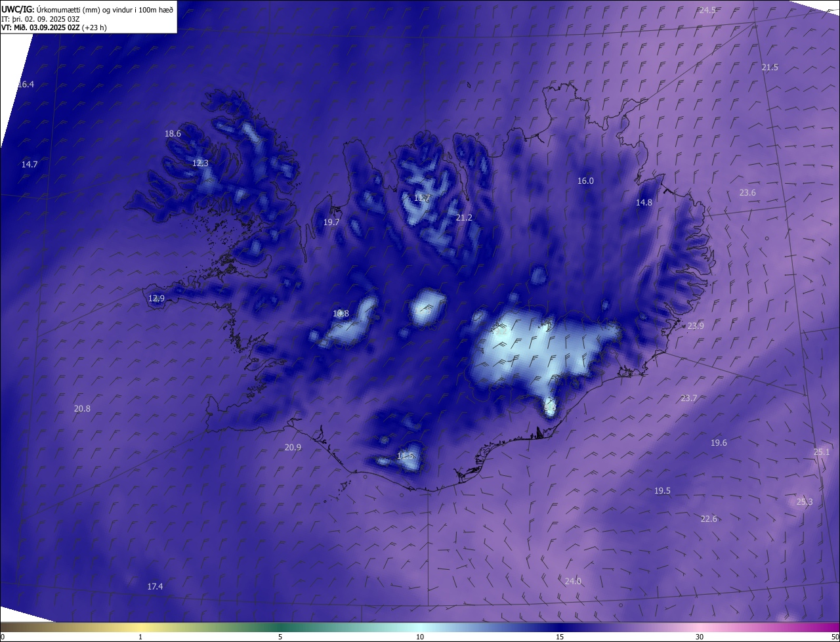Image resolution: width=840 pixels, height=642 pixels.
Task: Click the 19.7 map value
Action: [x=331, y=223]
